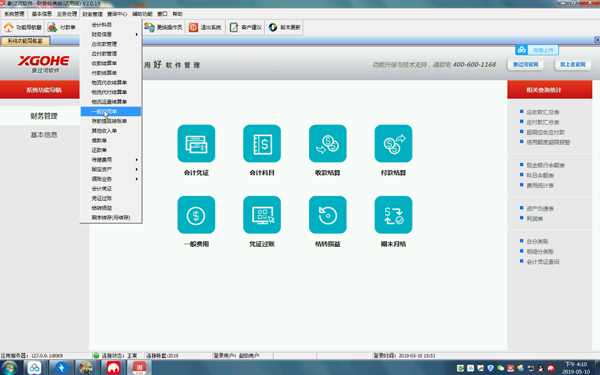Open the 系统管理 menu
Screen dimensions: 600x375
pyautogui.click(x=14, y=14)
